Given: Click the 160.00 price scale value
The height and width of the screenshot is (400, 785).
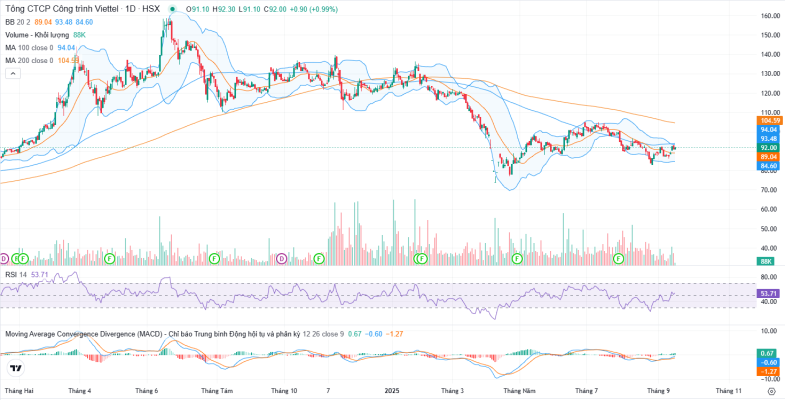Looking at the screenshot, I should [x=770, y=16].
